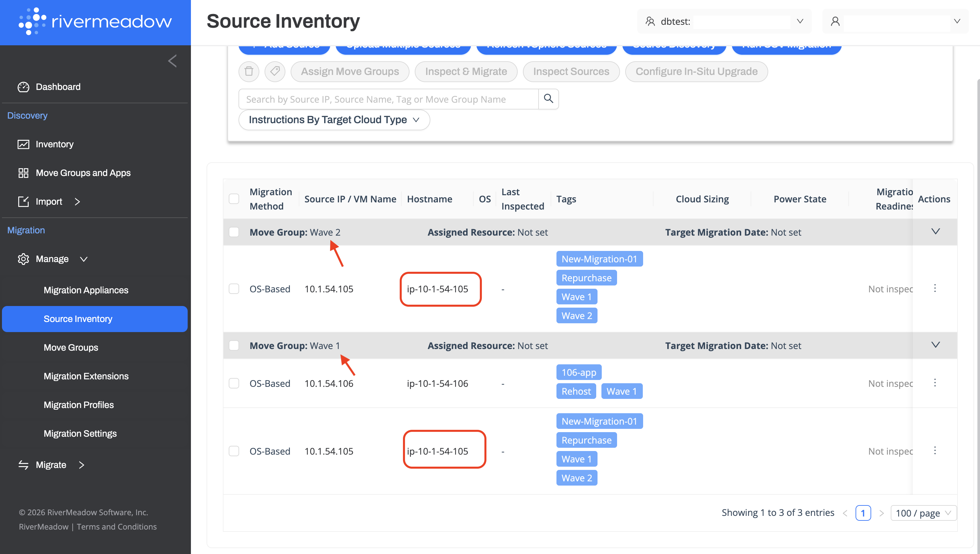Click the rivermeadow logo
Image resolution: width=980 pixels, height=554 pixels.
[95, 21]
